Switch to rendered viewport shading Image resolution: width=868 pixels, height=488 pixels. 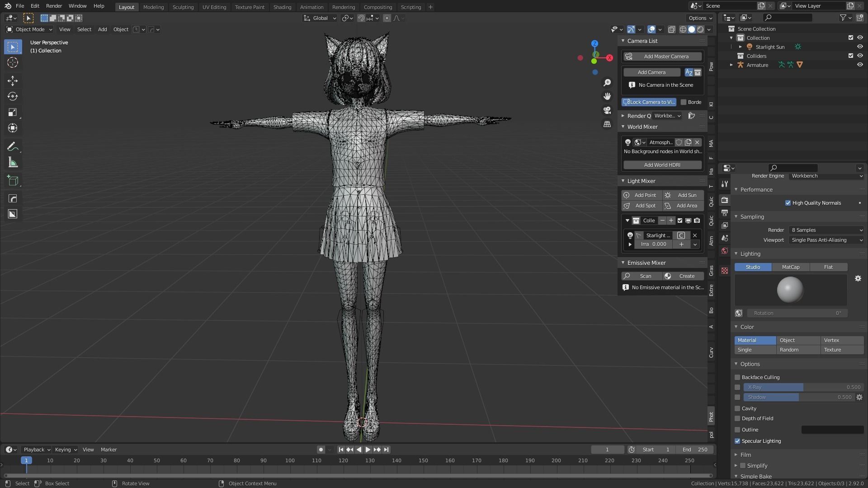pos(700,29)
